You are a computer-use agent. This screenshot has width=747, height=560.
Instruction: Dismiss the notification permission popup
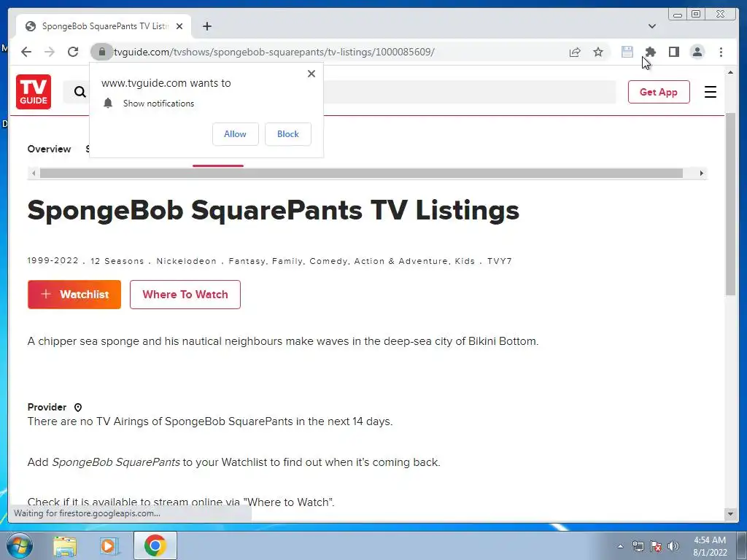[x=311, y=74]
